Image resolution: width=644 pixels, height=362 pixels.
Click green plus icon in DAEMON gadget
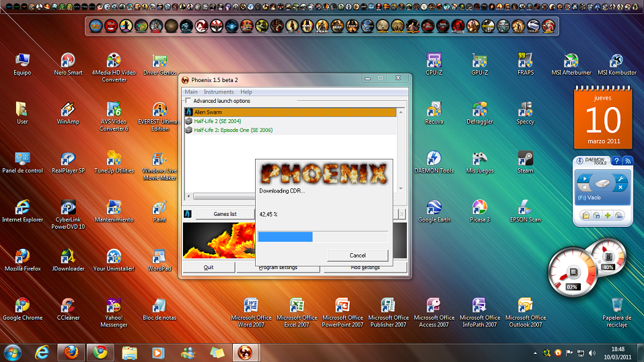(x=608, y=215)
